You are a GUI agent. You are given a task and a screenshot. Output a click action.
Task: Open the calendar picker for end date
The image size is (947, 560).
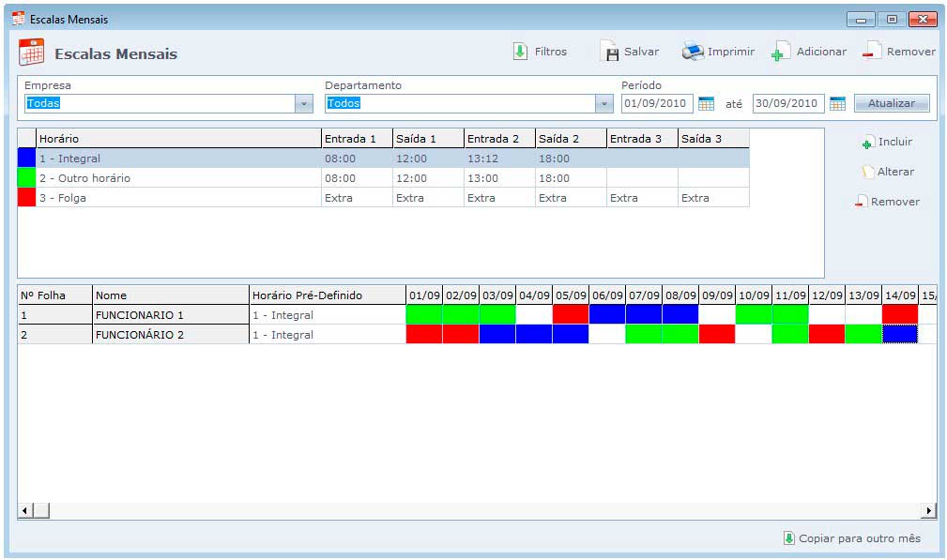[x=837, y=103]
